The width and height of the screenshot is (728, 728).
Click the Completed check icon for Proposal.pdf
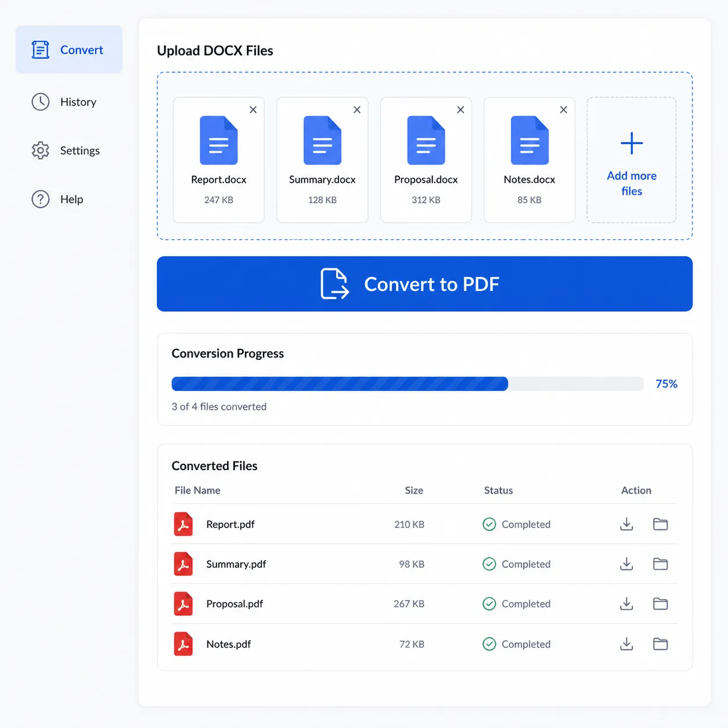pos(489,604)
